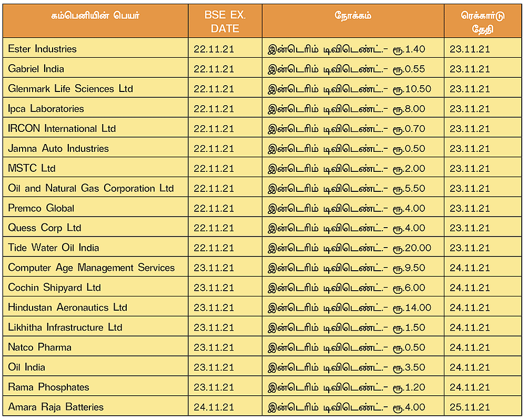Select the company name 'Gabriel India'
Viewport: 526px width, 420px height.
pyautogui.click(x=36, y=69)
